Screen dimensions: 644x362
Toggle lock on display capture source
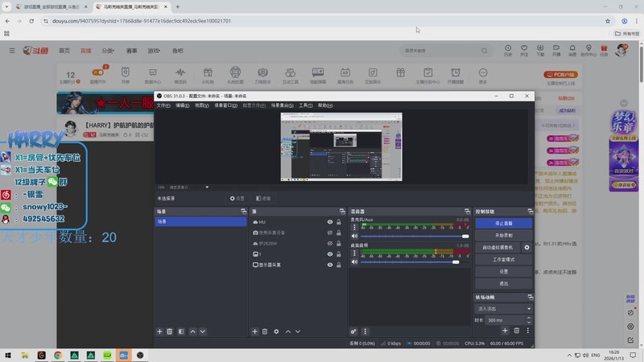339,265
